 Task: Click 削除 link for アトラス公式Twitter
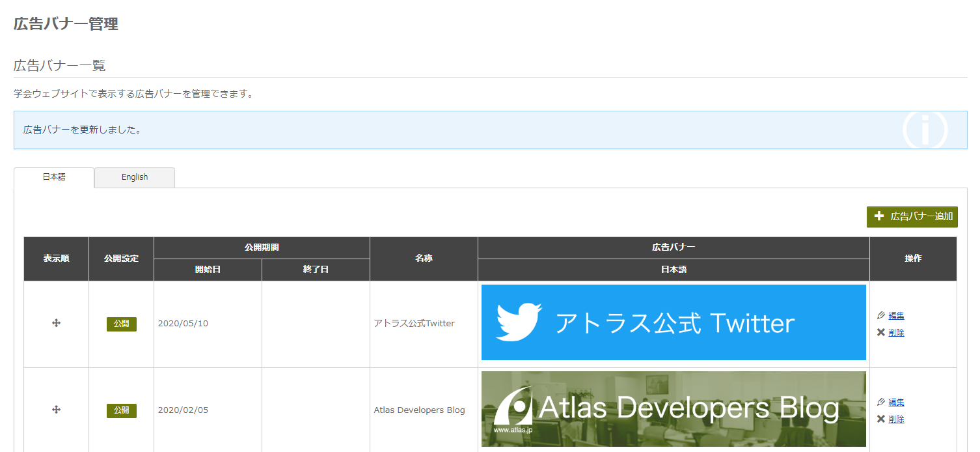pyautogui.click(x=896, y=333)
